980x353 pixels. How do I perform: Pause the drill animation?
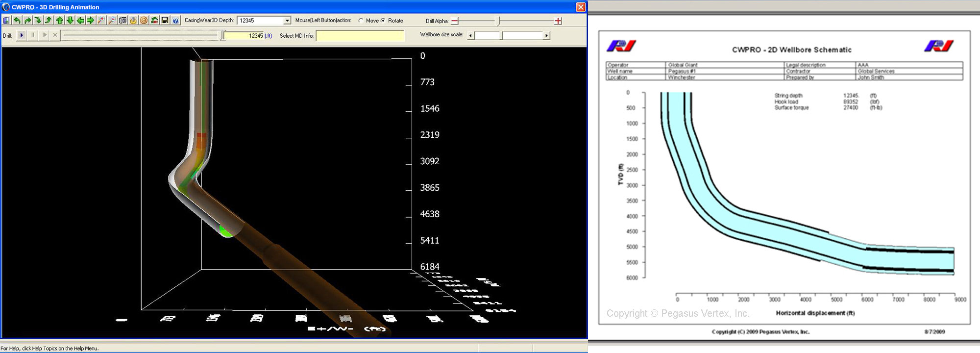pos(33,35)
